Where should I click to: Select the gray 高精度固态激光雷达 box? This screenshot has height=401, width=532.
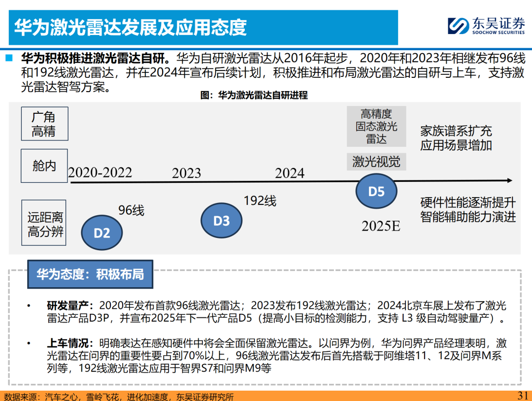point(376,126)
